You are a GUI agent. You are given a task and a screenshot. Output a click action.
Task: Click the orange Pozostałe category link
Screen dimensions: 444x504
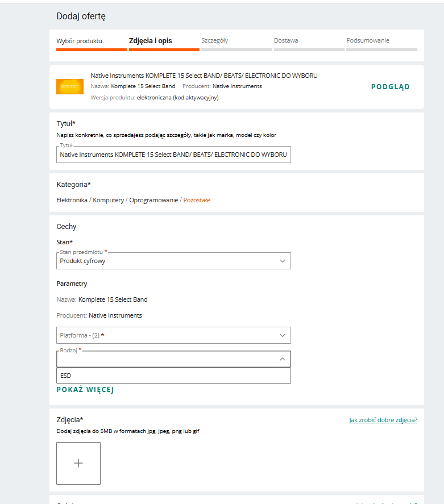click(x=197, y=200)
